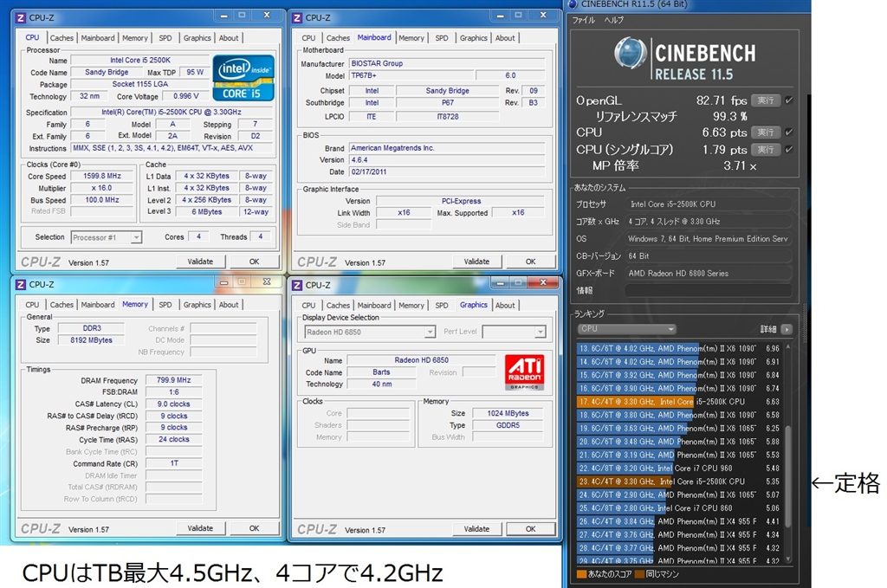Screen dimensions: 887x588
Task: Click Validate in the Memory CPU-Z window
Action: click(200, 528)
